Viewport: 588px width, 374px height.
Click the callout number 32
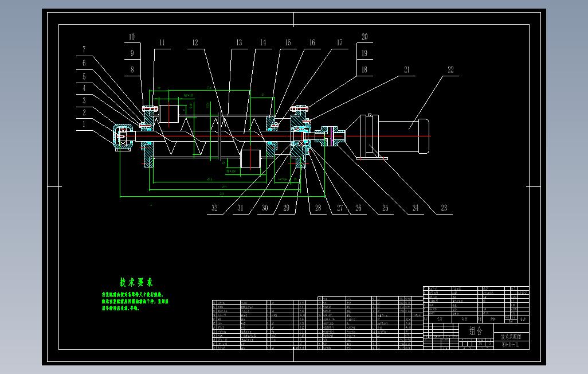214,208
